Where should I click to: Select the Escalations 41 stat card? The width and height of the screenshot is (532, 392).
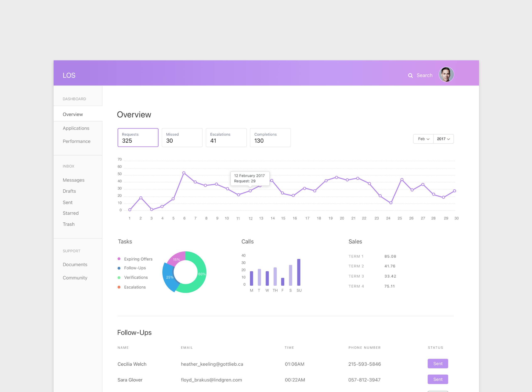(226, 138)
